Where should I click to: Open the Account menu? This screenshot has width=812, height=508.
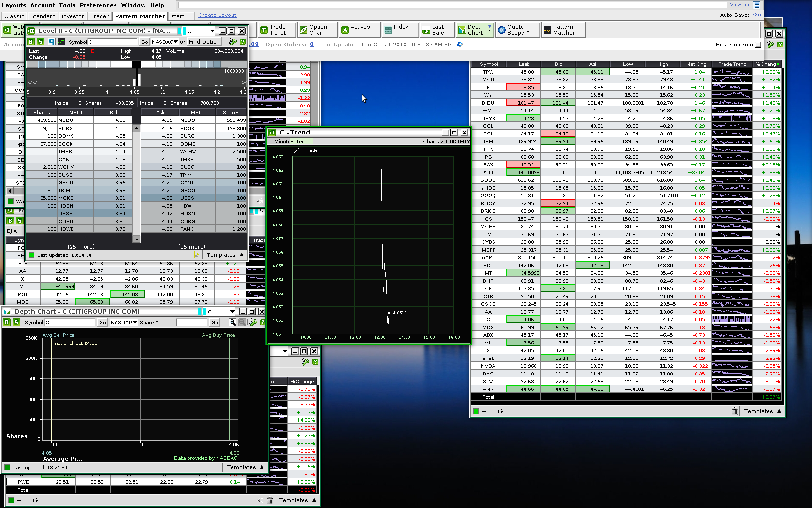pyautogui.click(x=43, y=5)
